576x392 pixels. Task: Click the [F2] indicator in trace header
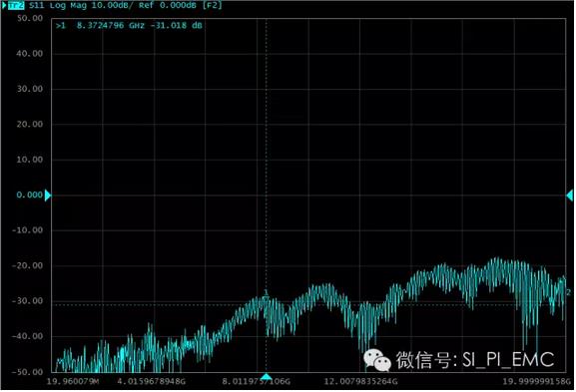point(212,6)
